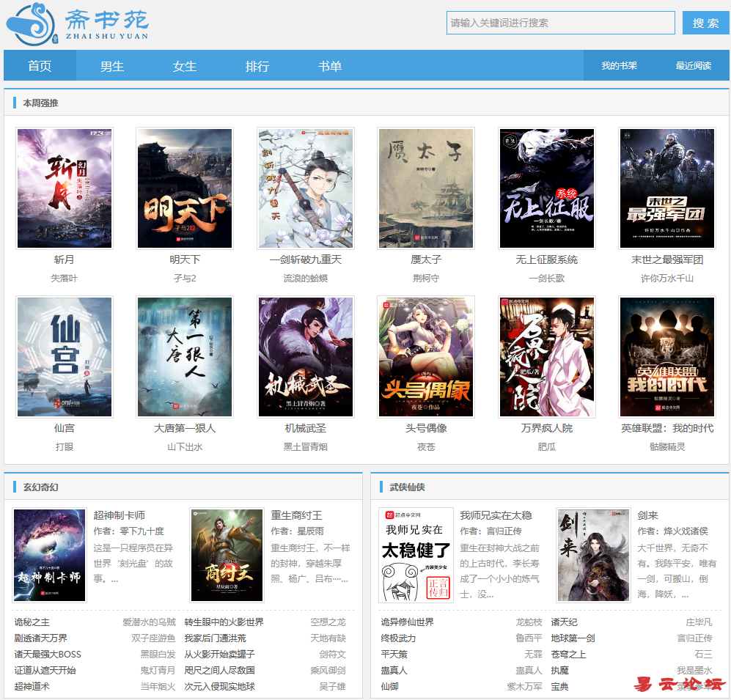Open the 无上征服系统 book cover
Viewport: 731px width, 700px height.
click(x=547, y=188)
